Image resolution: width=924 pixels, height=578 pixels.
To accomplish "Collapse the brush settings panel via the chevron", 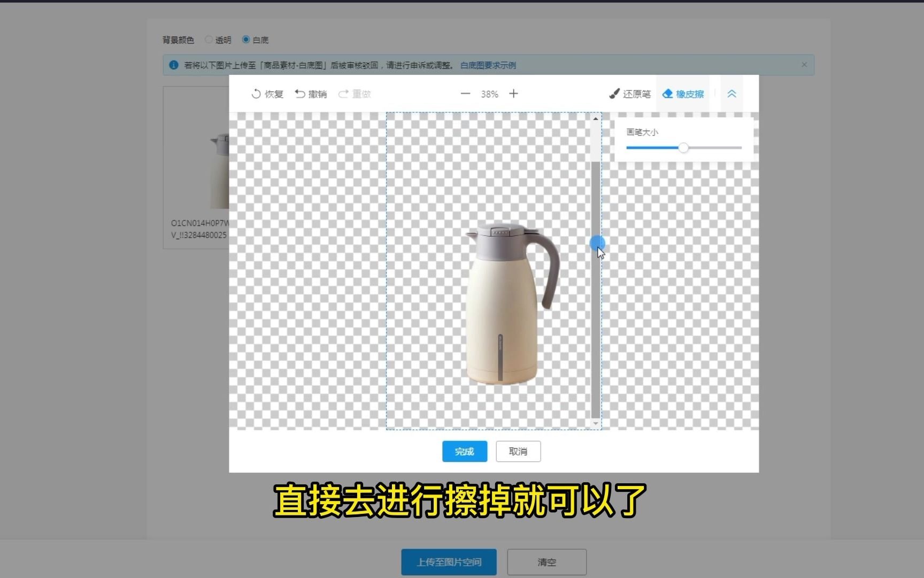I will click(731, 94).
